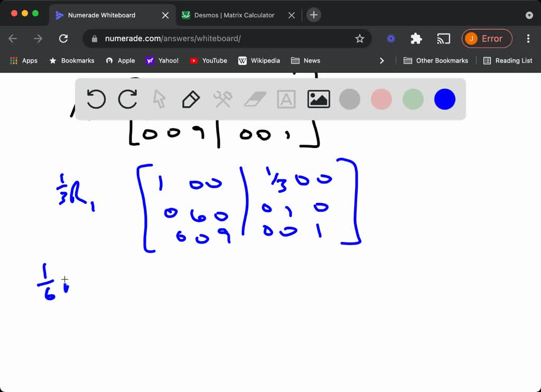Click the Error profile button
This screenshot has height=392, width=541.
tap(487, 39)
